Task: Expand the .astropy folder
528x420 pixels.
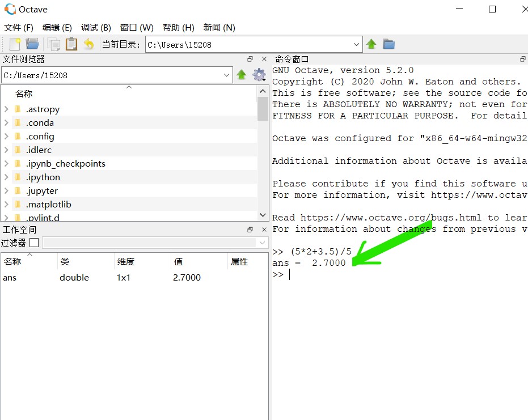Action: click(x=6, y=109)
